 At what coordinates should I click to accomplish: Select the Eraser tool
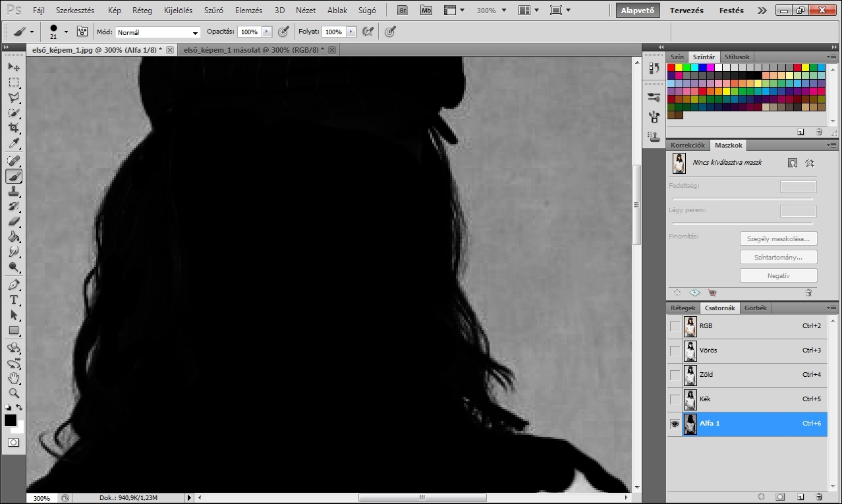coord(14,221)
